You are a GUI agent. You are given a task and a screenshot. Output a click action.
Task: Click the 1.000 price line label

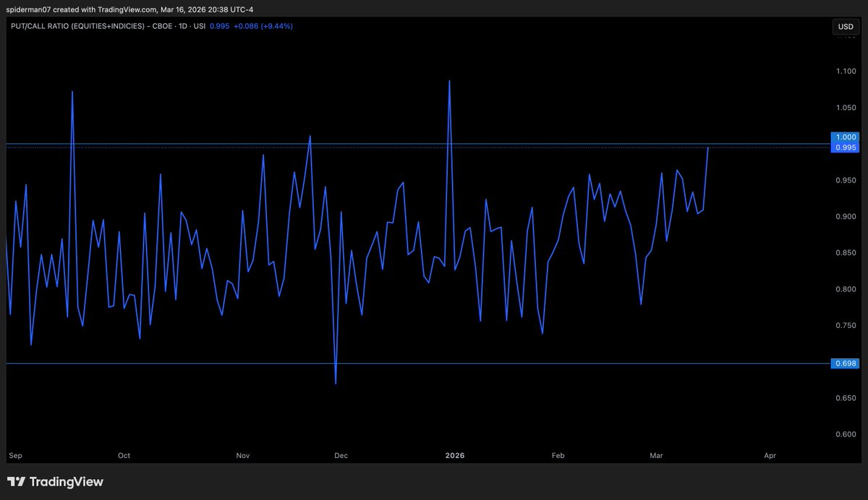[846, 137]
